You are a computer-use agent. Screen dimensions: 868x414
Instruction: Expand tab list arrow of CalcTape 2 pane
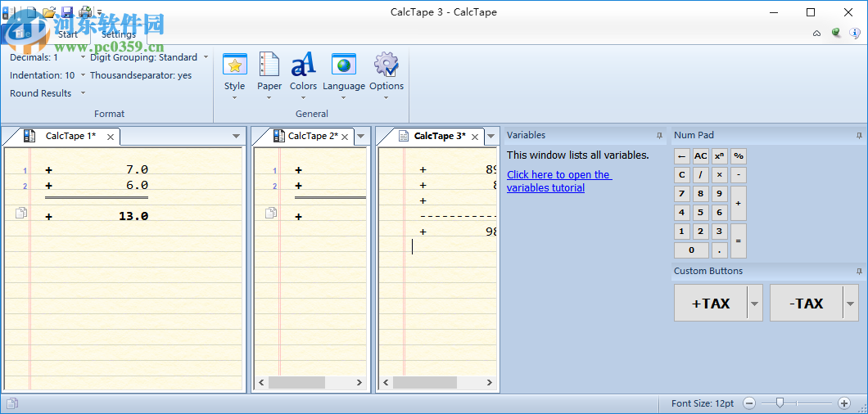click(360, 136)
